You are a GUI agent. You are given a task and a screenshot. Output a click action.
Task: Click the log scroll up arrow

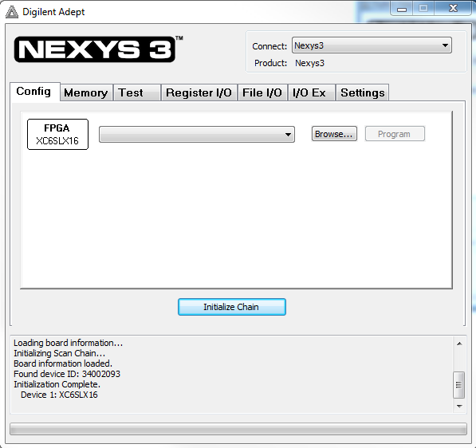point(459,344)
